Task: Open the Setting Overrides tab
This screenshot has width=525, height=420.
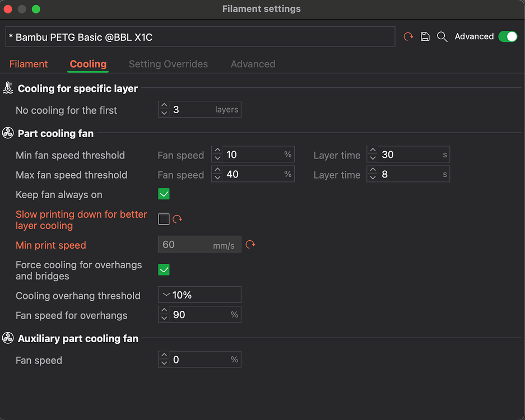Action: (x=169, y=64)
